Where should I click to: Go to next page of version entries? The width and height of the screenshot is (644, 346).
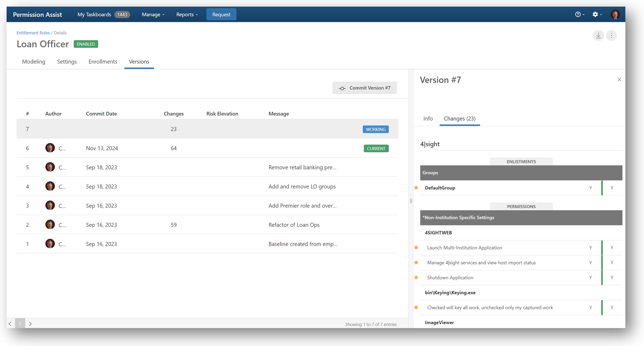(x=30, y=324)
